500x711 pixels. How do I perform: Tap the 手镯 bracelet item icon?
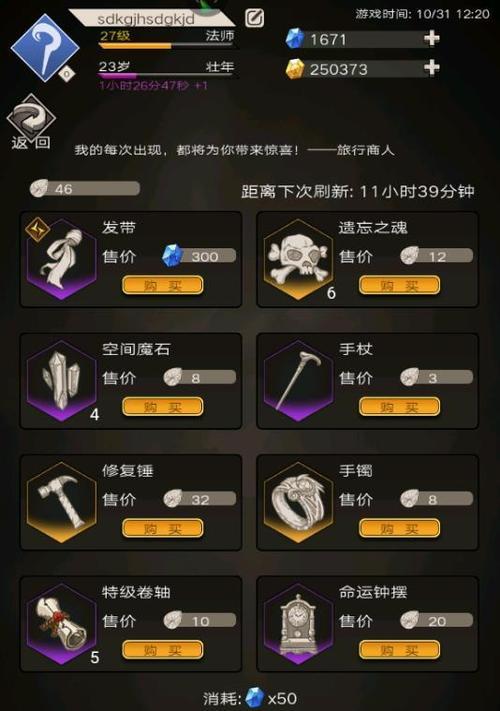click(298, 502)
